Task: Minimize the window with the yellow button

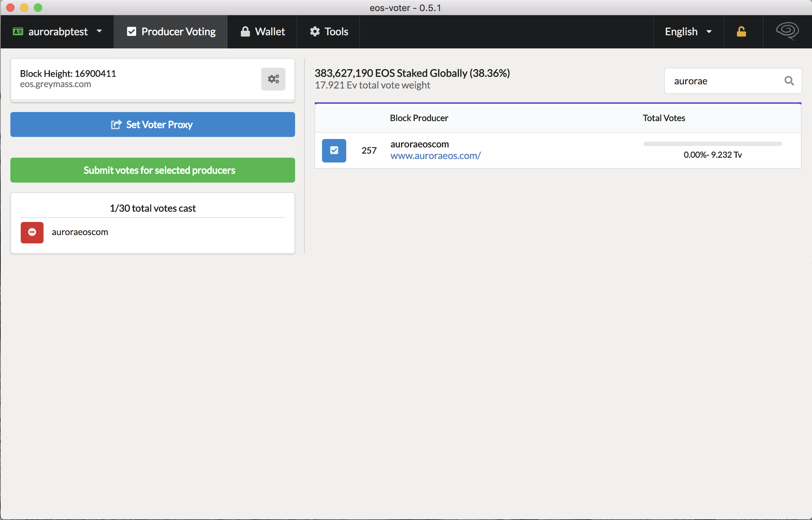Action: 24,8
